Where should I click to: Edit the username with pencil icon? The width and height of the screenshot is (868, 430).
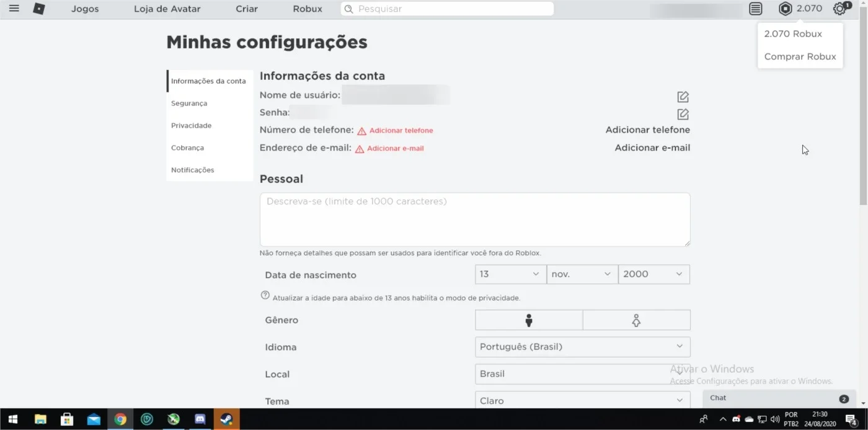pyautogui.click(x=683, y=97)
